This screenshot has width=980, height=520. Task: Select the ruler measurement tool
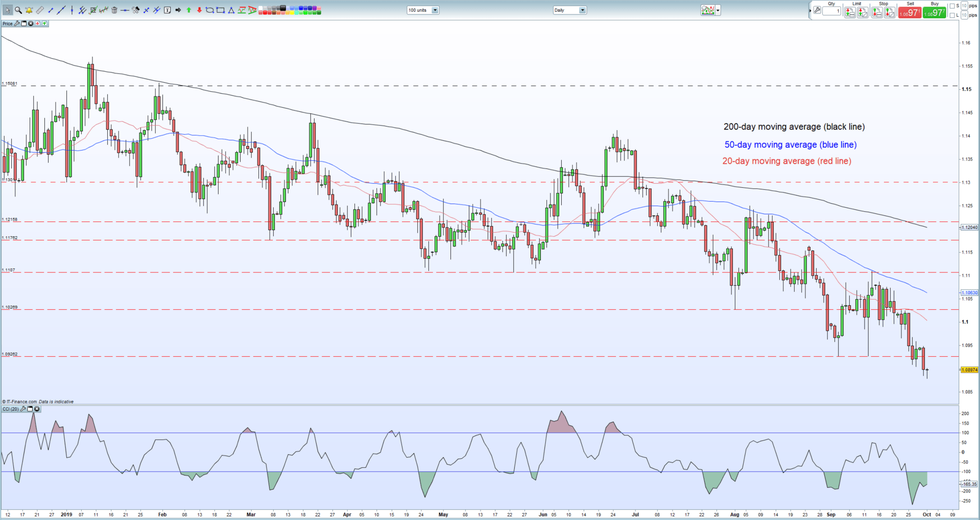pos(40,10)
